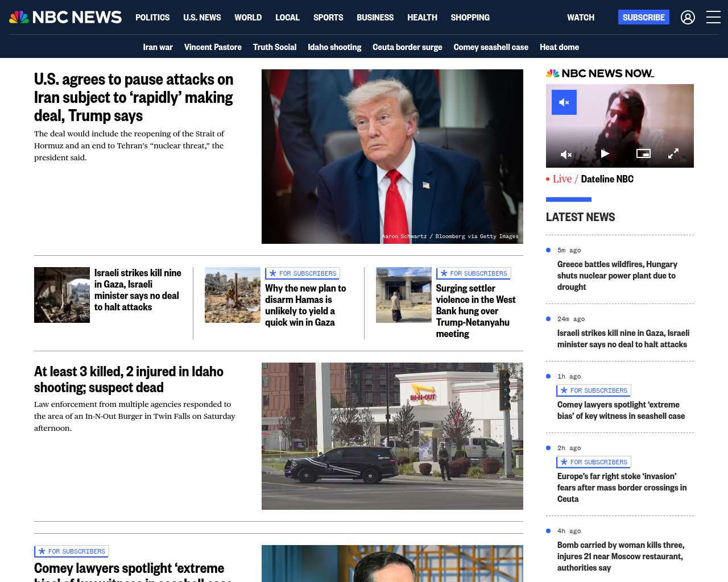Screen dimensions: 728x582
Task: Go to the Politics section
Action: pos(152,18)
